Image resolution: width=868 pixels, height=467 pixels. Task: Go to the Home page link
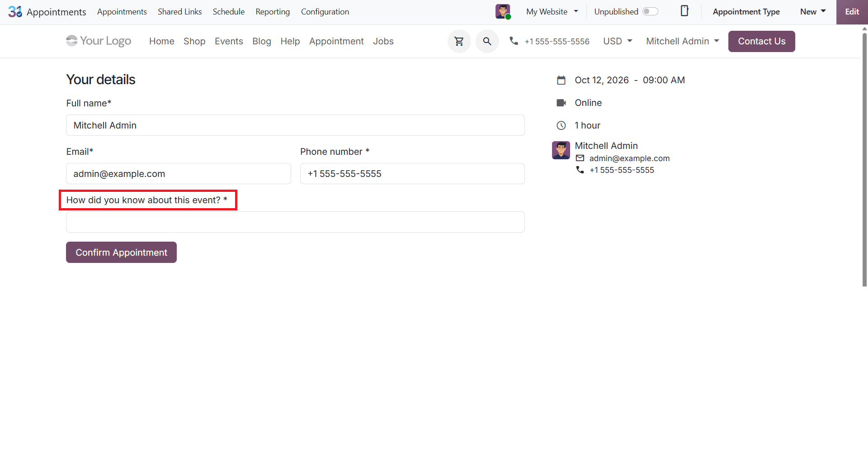click(162, 41)
